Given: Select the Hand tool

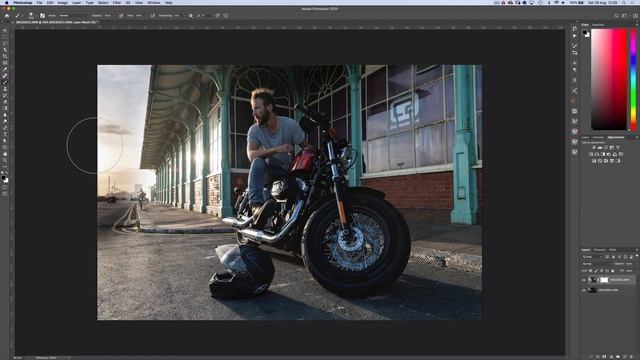Looking at the screenshot, I should pos(5,153).
